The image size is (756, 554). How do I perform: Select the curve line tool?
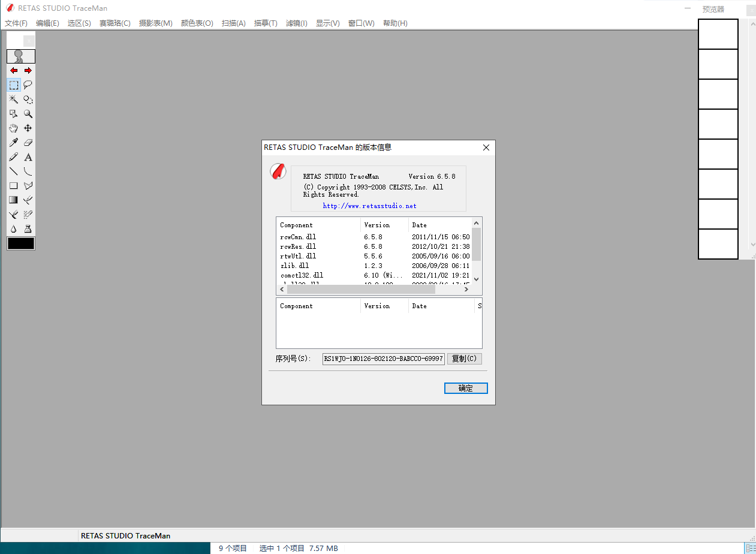28,171
